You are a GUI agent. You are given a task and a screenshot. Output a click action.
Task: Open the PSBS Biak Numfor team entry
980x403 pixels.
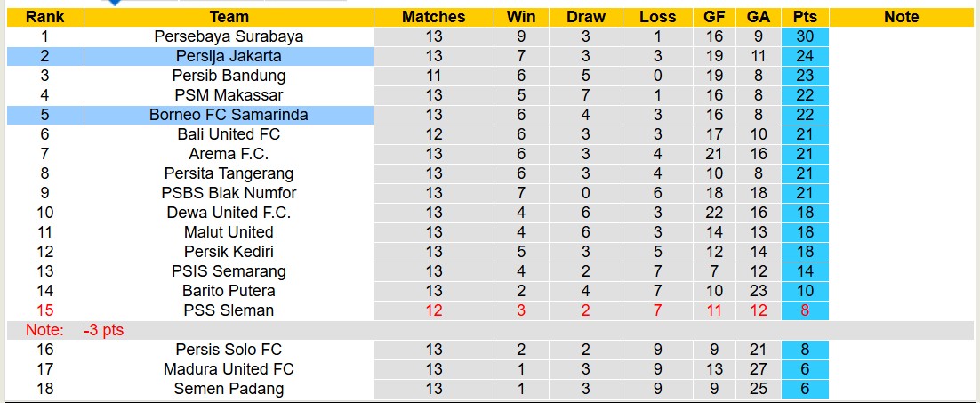point(229,193)
